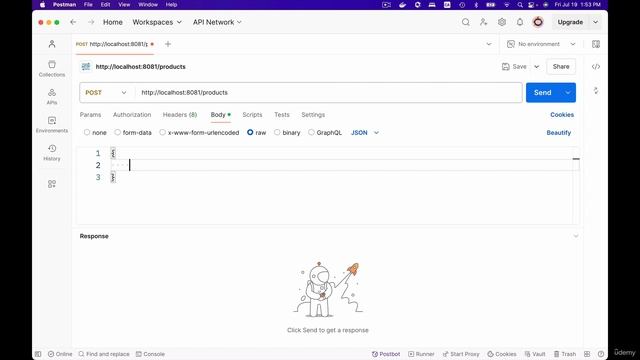Click the Save button
Image resolution: width=640 pixels, height=360 pixels.
click(x=514, y=67)
